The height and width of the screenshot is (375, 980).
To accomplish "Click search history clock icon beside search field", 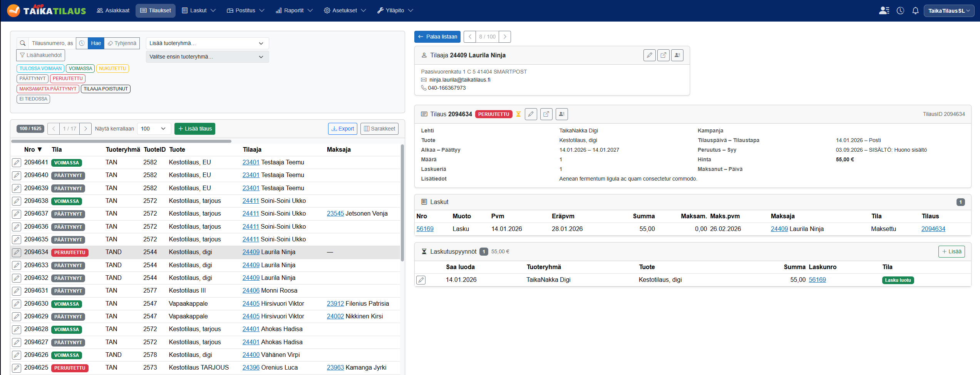I will click(82, 44).
